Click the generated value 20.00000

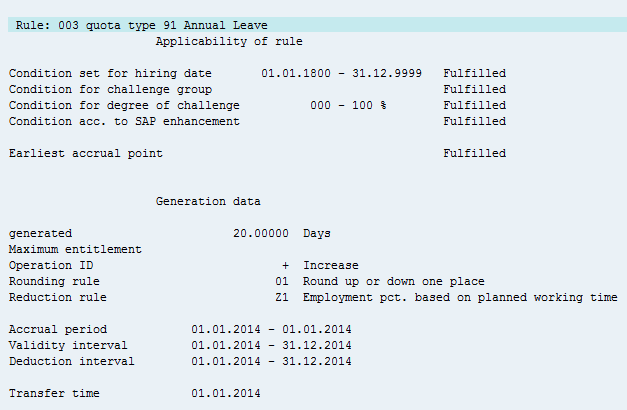click(261, 233)
